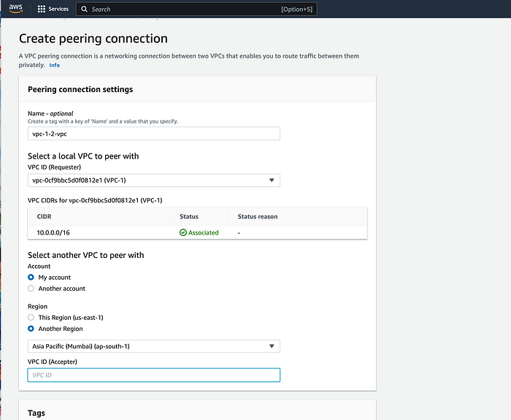Click the AWS logo icon
This screenshot has height=420, width=511.
pyautogui.click(x=15, y=9)
